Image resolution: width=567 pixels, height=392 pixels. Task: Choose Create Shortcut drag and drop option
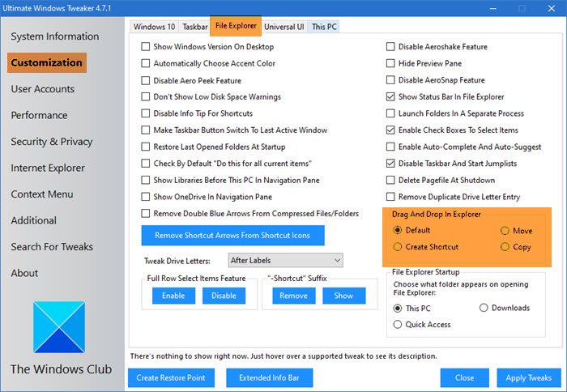(398, 247)
